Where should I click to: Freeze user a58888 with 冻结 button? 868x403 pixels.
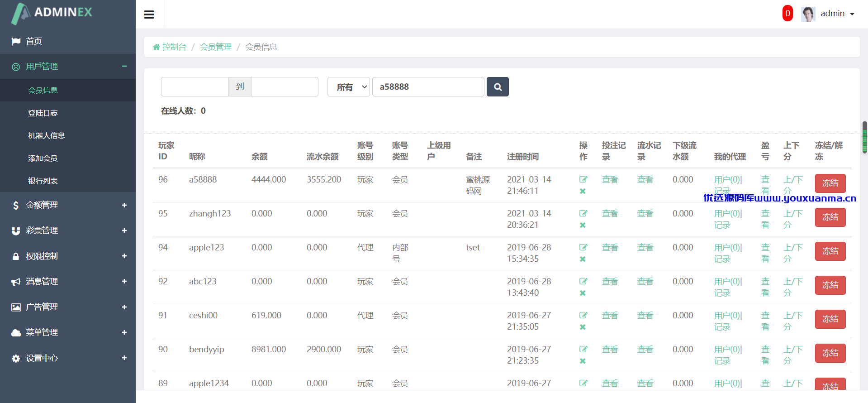830,183
